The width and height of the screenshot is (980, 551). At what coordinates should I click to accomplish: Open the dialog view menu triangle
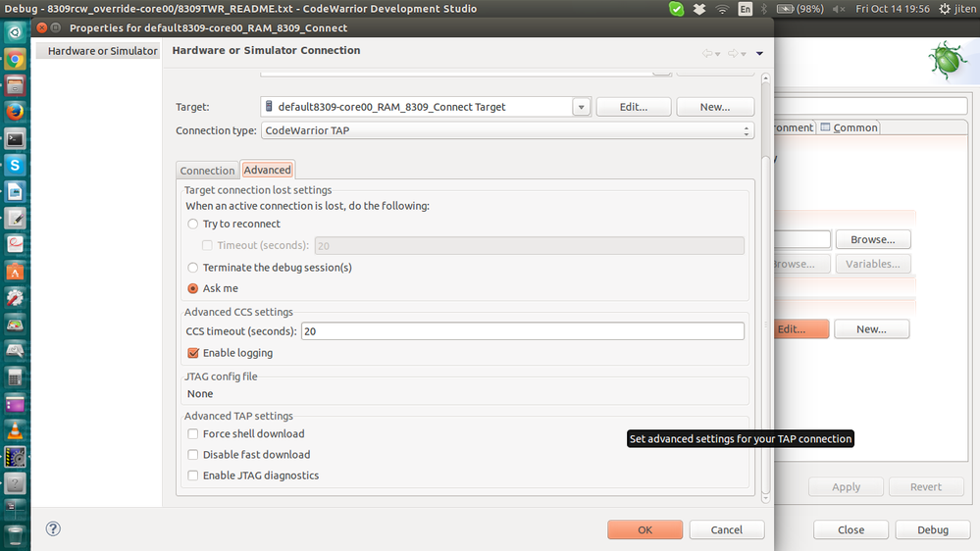click(759, 54)
